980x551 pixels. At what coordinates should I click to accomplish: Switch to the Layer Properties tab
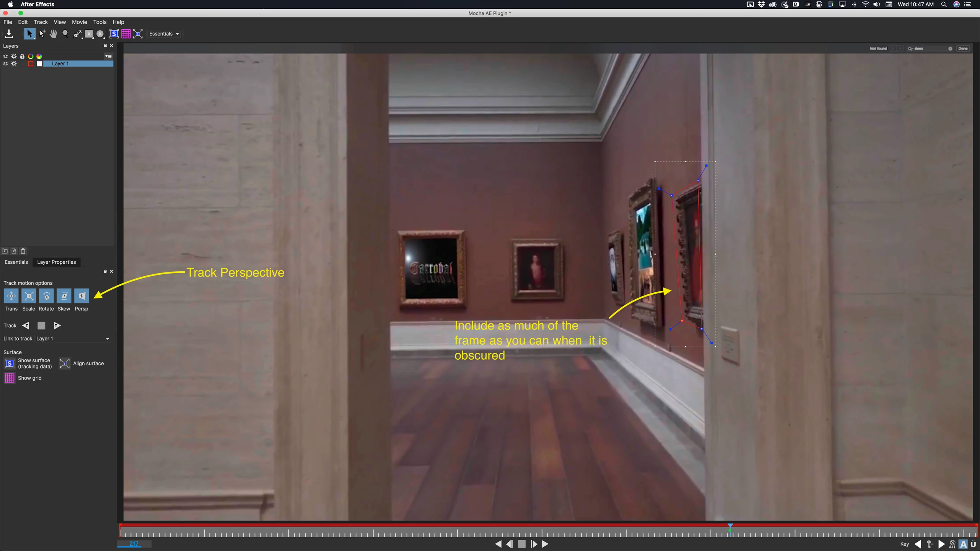[56, 262]
